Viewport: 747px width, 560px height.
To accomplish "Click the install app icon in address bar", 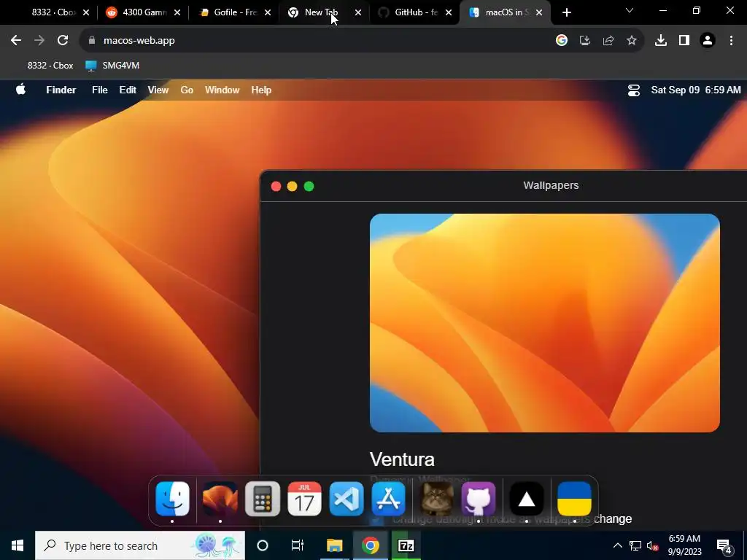I will (585, 41).
